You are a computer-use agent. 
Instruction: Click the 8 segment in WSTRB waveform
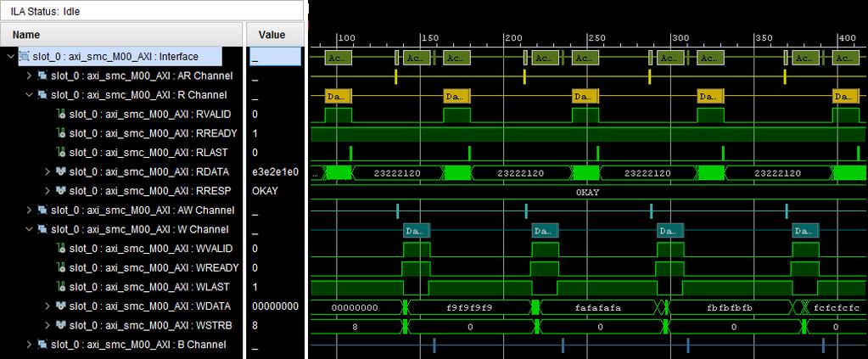tap(355, 327)
